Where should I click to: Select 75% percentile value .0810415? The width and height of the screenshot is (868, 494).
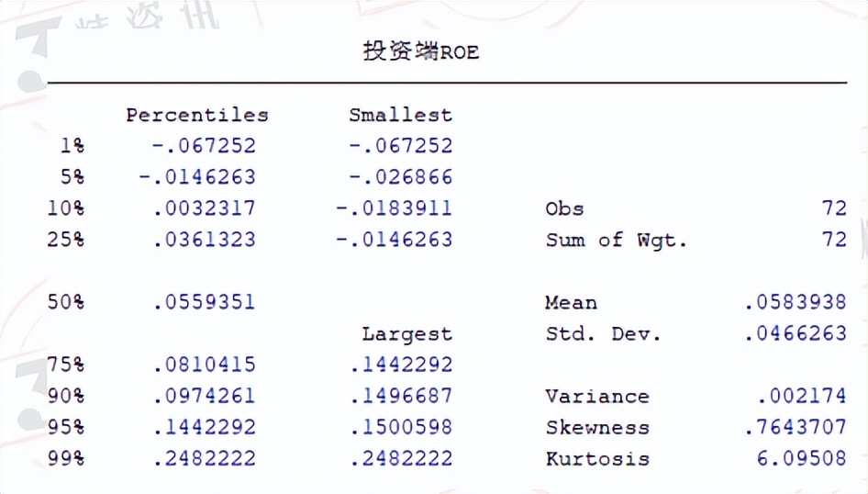[x=204, y=365]
